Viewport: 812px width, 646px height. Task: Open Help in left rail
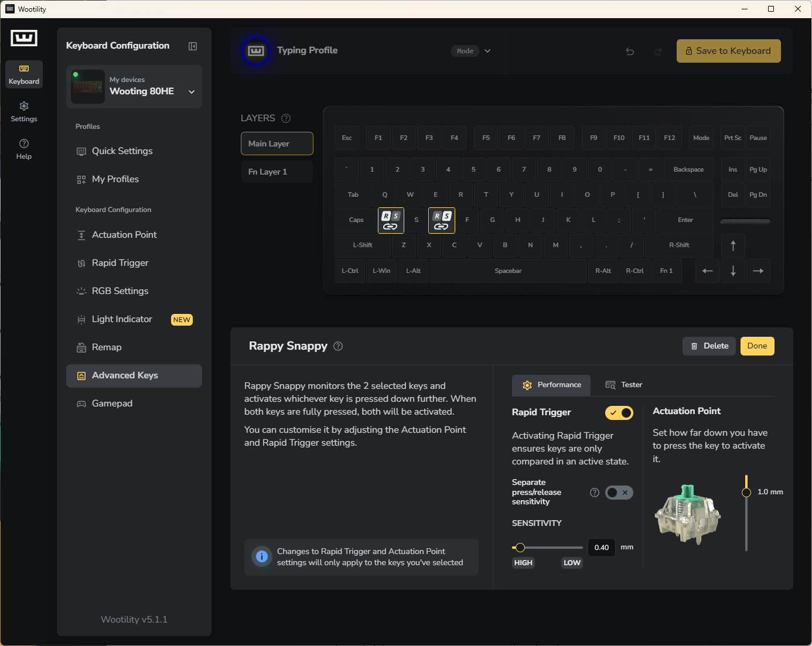(24, 149)
